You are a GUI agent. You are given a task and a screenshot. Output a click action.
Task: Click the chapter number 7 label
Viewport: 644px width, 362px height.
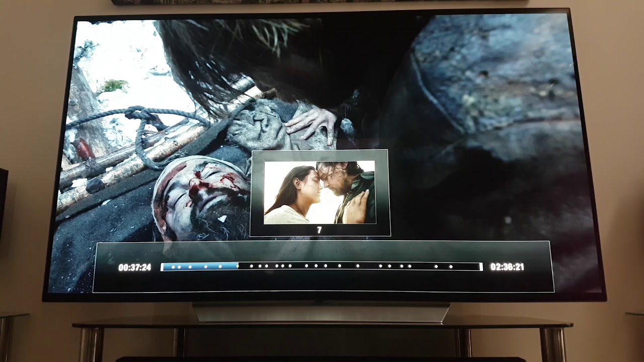point(319,230)
